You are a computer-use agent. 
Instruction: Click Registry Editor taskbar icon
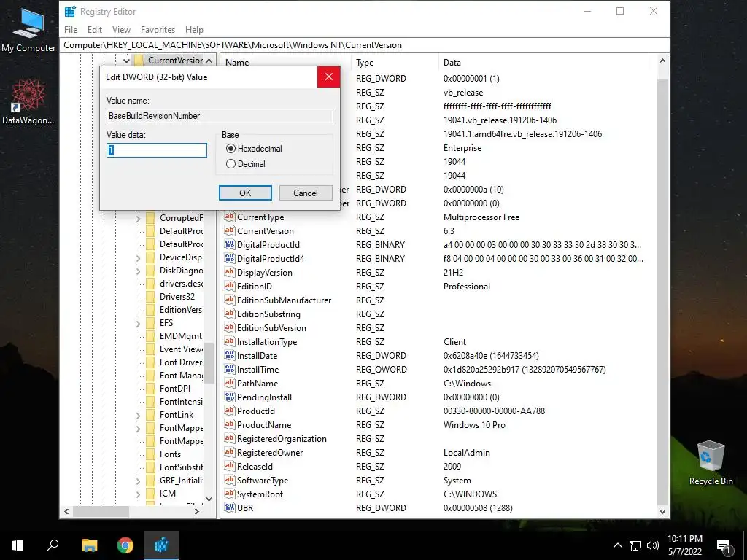tap(161, 545)
